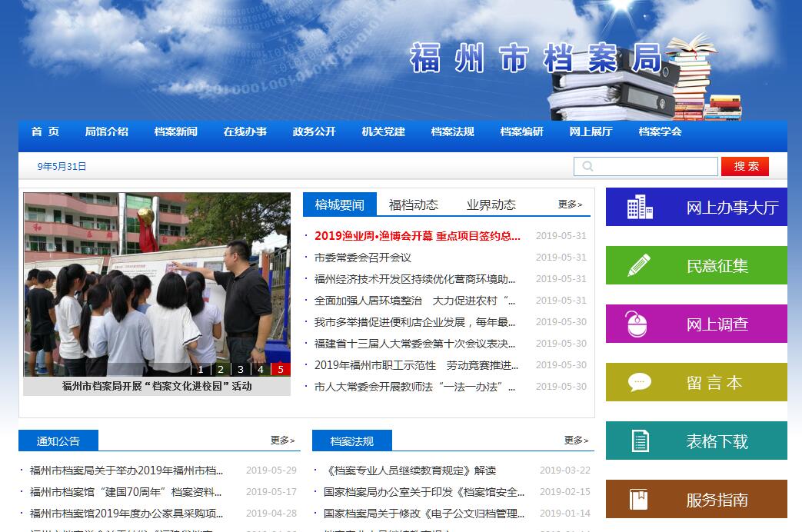This screenshot has width=802, height=532.
Task: Click the 档案文化进校园 news photo
Action: point(157,284)
